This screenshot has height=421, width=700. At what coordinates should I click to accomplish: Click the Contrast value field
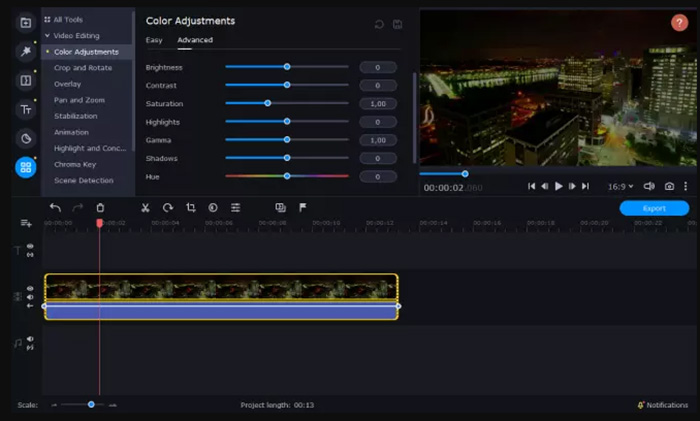click(378, 85)
